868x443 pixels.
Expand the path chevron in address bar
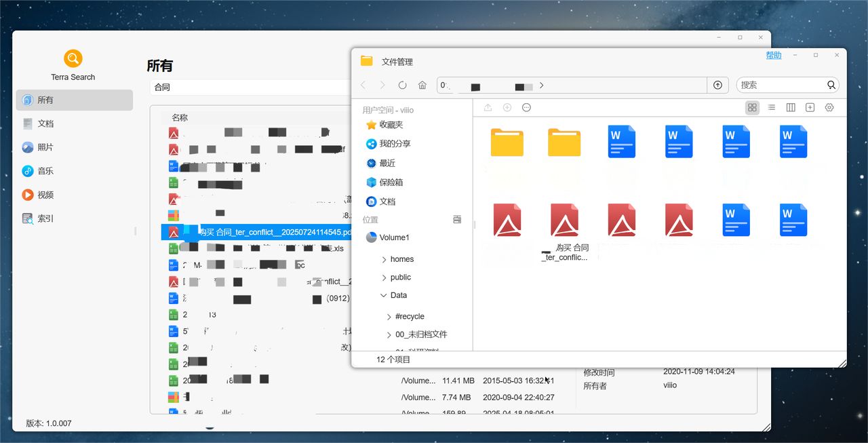[542, 85]
